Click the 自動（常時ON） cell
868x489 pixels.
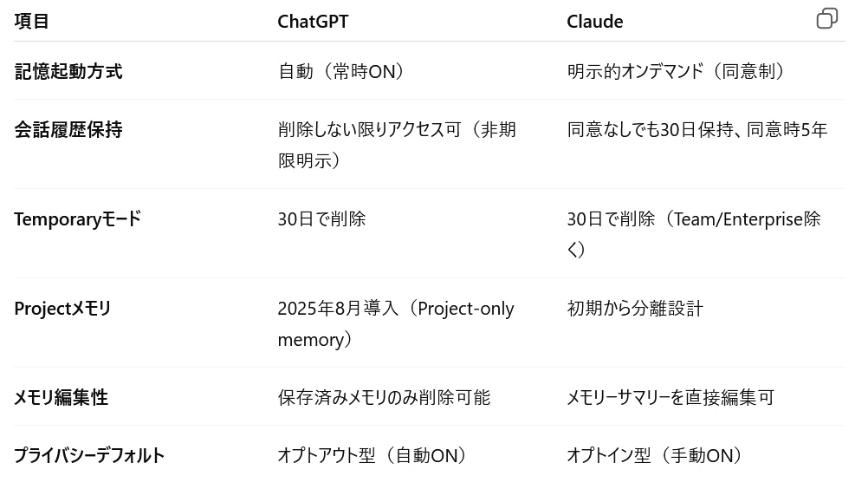(x=343, y=71)
